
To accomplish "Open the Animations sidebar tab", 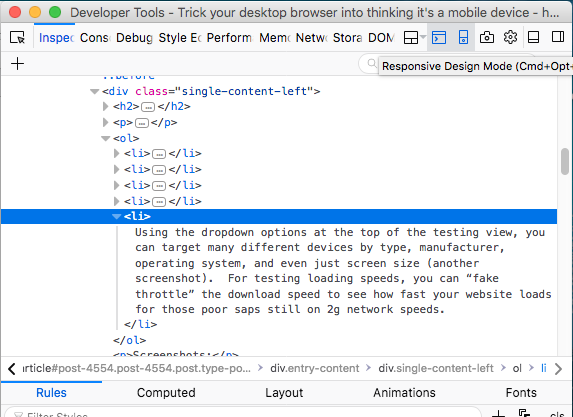I will click(x=404, y=393).
